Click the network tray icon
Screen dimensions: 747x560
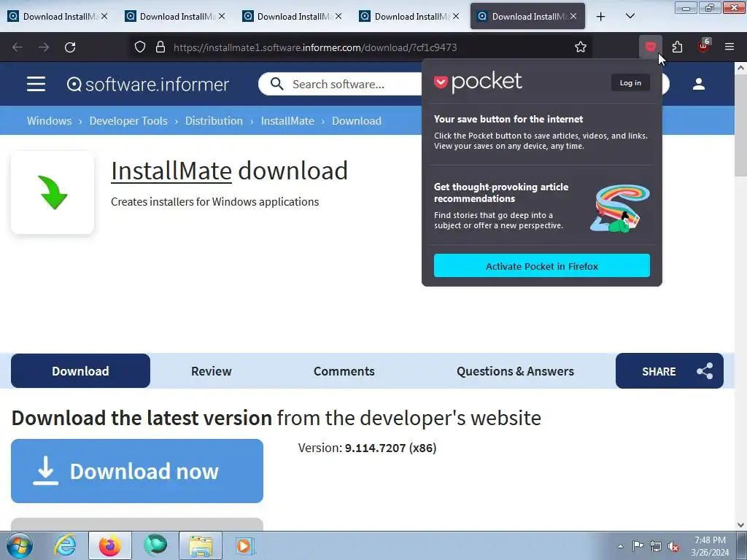click(x=656, y=546)
